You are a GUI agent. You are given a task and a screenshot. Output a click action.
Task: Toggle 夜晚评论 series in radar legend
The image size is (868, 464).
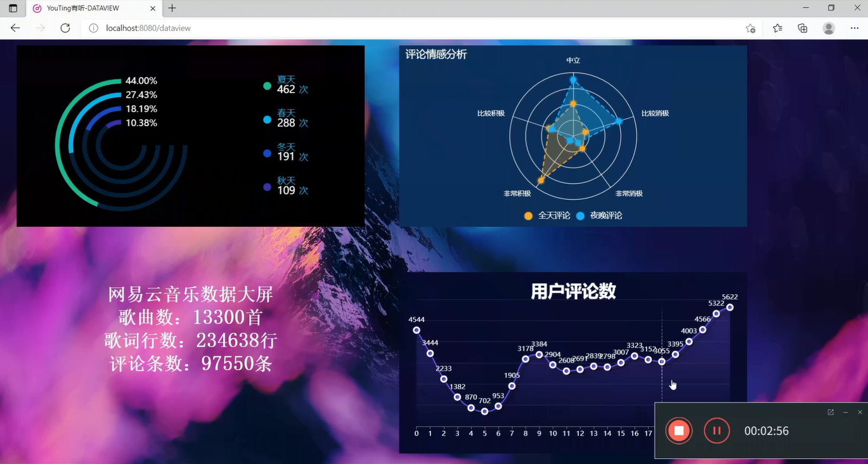click(x=599, y=216)
